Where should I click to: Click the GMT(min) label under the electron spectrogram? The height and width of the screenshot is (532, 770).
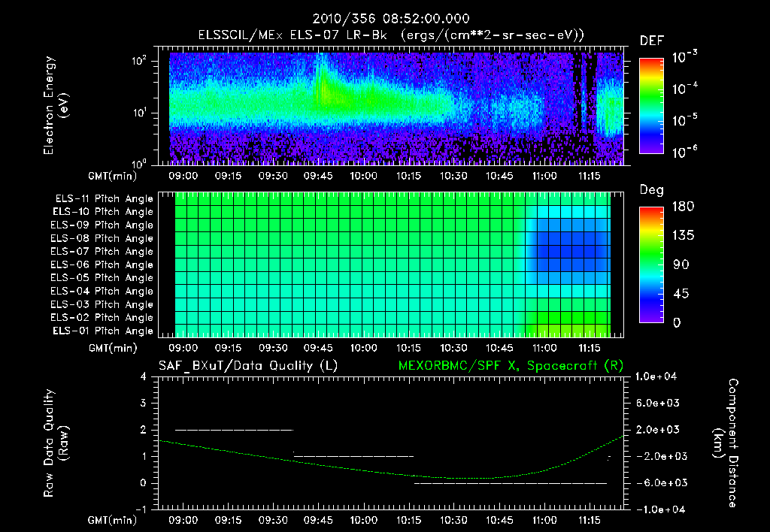pos(113,176)
